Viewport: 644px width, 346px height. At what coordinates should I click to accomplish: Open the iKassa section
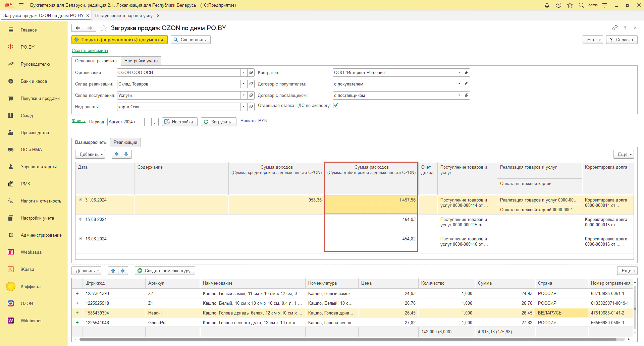[34, 269]
